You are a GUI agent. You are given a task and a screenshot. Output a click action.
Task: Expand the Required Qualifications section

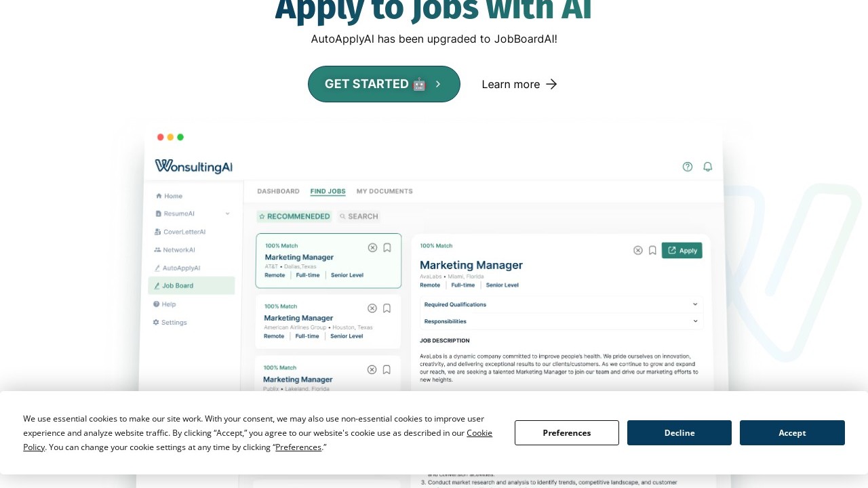coord(695,304)
